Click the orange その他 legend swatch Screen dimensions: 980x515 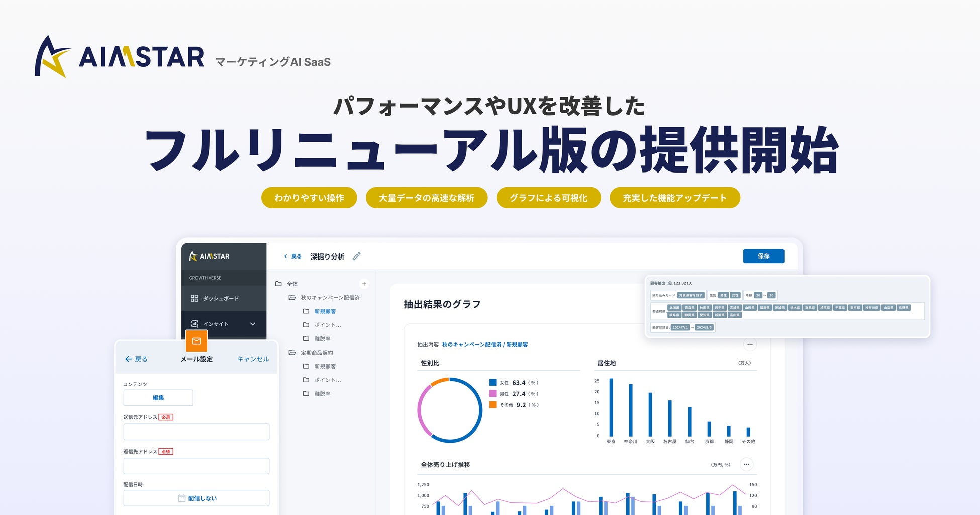(x=493, y=404)
